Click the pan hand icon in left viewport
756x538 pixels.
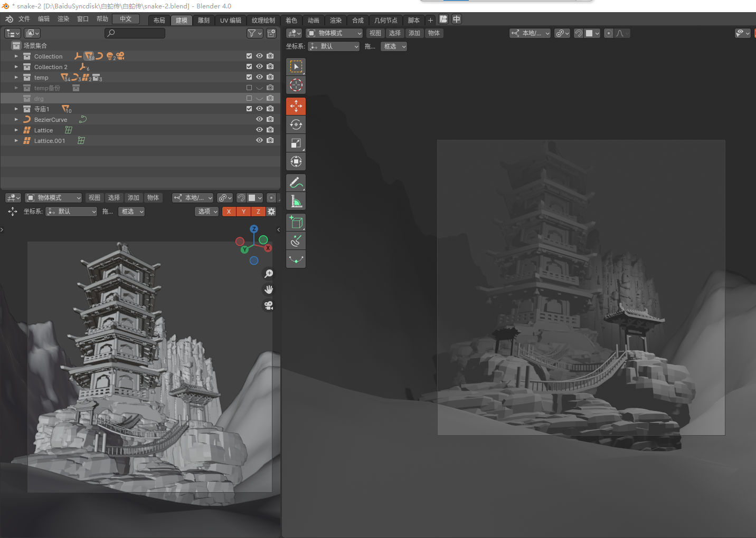tap(269, 290)
